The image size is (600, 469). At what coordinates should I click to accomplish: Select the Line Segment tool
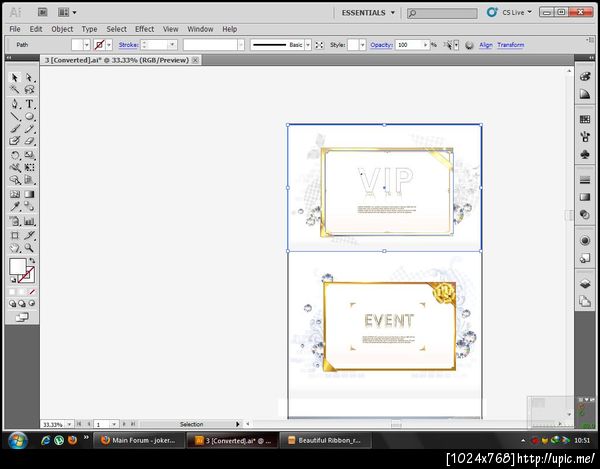coord(15,116)
